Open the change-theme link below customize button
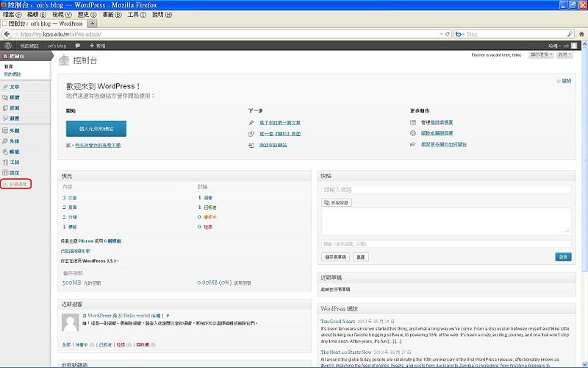Image resolution: width=588 pixels, height=368 pixels. [98, 145]
